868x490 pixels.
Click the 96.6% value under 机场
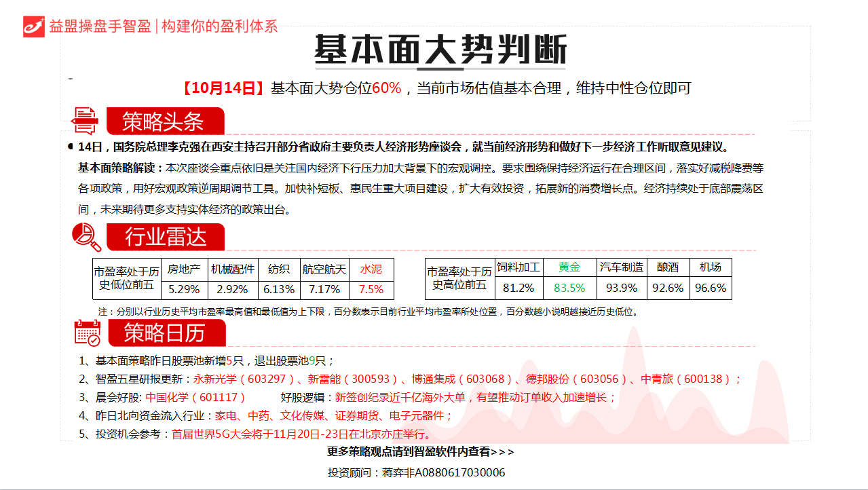click(x=711, y=288)
